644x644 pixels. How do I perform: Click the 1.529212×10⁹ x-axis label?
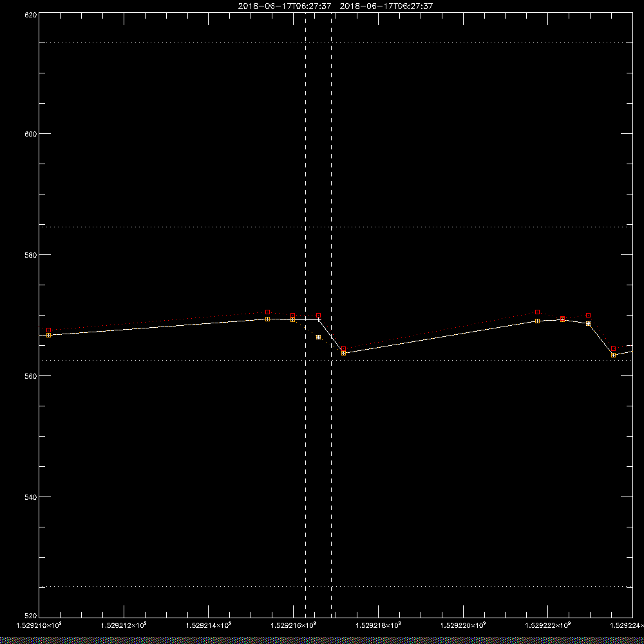coord(124,625)
